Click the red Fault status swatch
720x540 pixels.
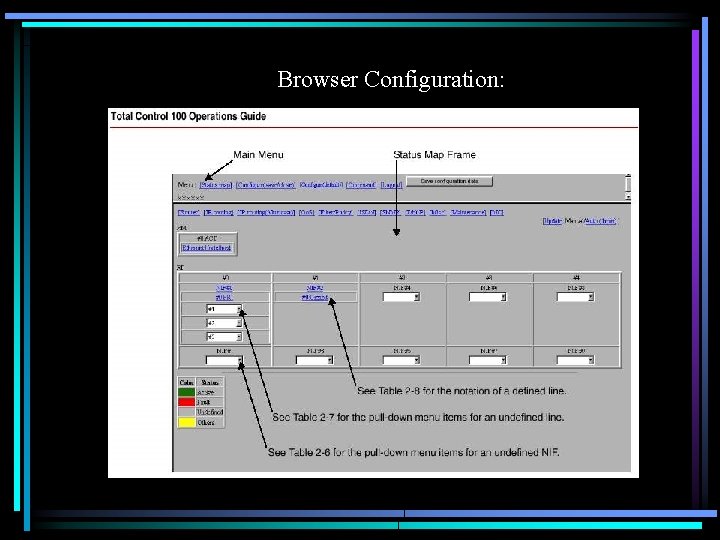pyautogui.click(x=186, y=402)
